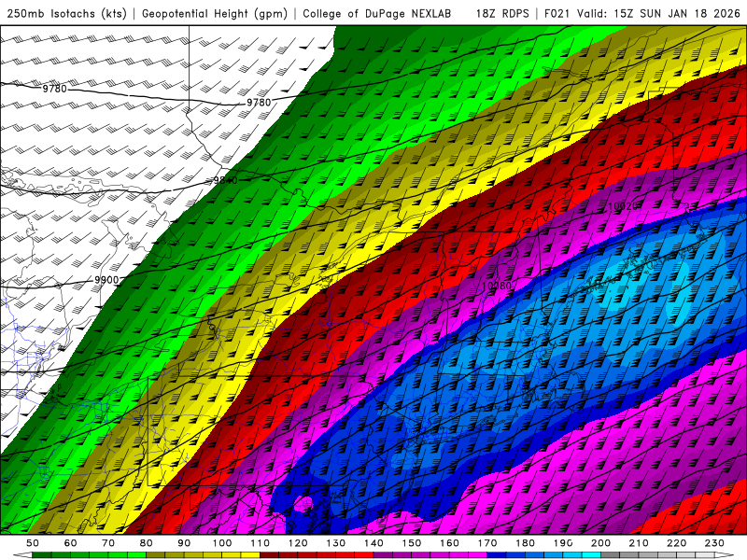The width and height of the screenshot is (747, 560).
Task: Click the 210 knot legend value
Action: pyautogui.click(x=639, y=543)
